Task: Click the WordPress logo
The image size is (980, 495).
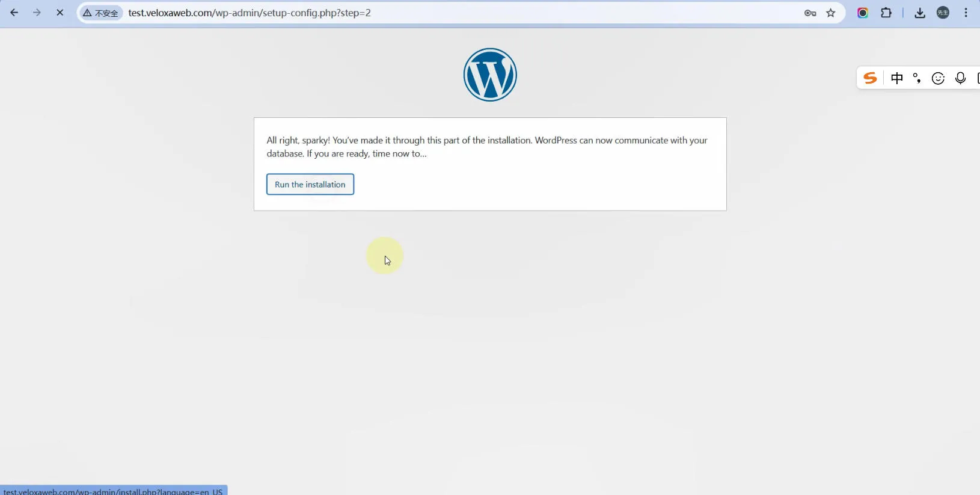Action: (x=490, y=75)
